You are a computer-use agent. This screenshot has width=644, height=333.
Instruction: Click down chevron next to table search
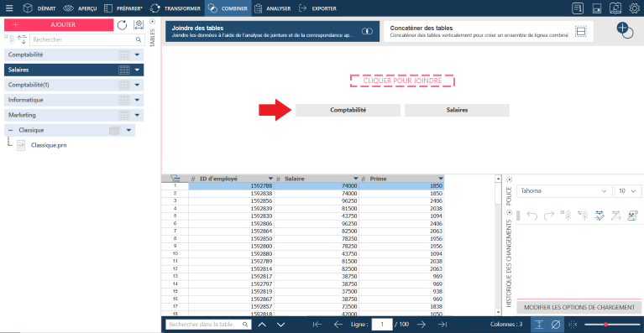point(281,325)
